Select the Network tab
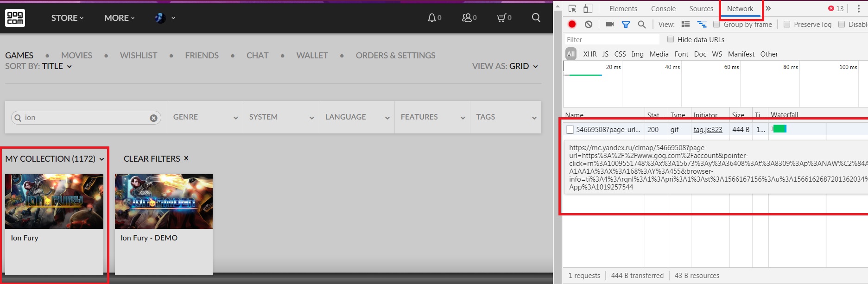 [x=740, y=9]
